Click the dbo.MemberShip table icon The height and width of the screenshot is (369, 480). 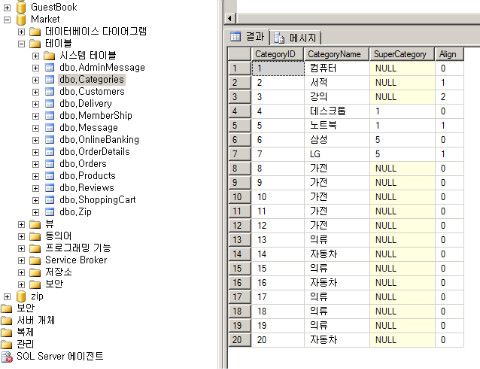(49, 116)
